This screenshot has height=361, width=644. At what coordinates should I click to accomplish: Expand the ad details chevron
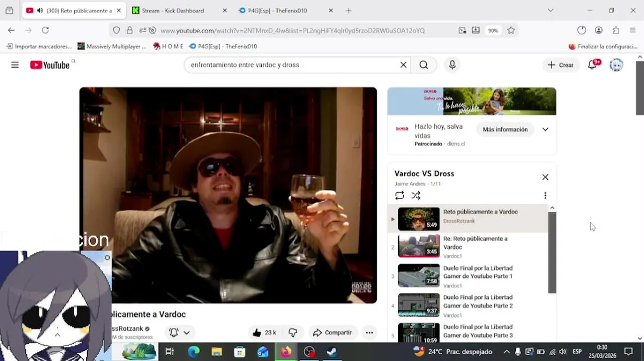[x=545, y=129]
